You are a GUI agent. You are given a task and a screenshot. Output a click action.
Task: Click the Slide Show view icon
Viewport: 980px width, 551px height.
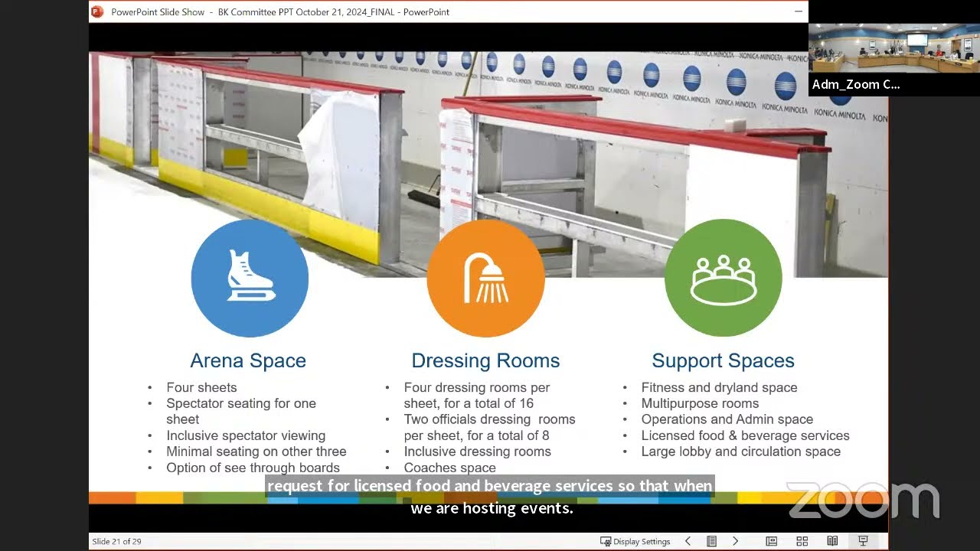click(863, 541)
